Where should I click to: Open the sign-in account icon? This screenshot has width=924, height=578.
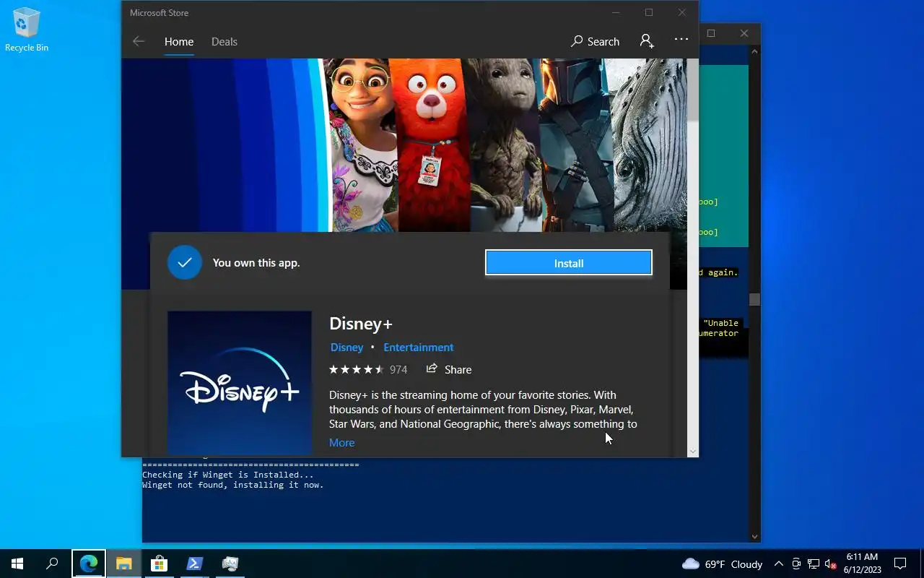click(x=647, y=40)
